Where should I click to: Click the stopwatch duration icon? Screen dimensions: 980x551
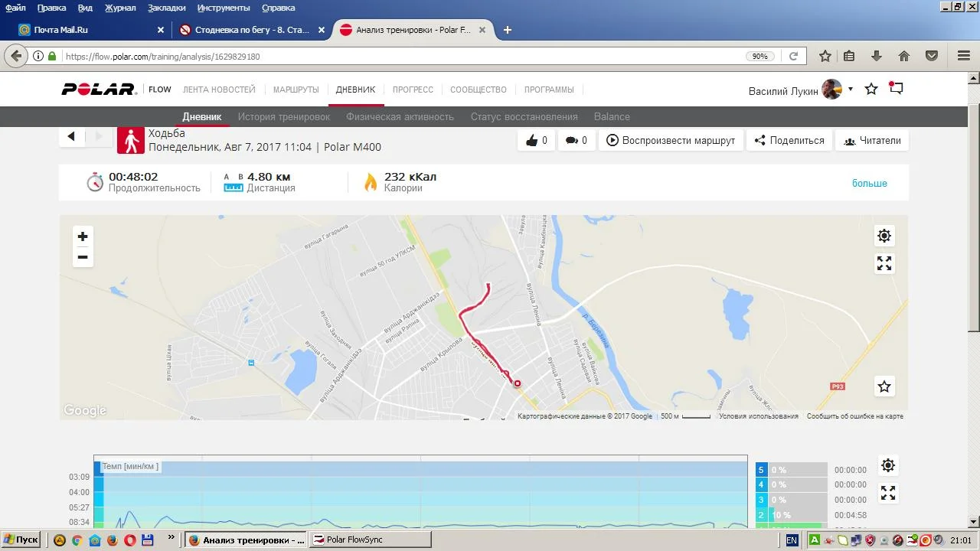click(x=95, y=181)
